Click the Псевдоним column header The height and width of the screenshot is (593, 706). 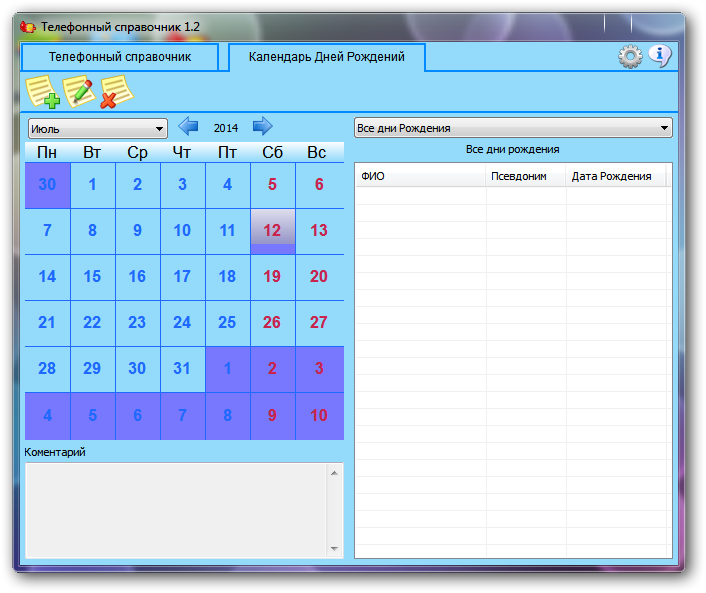pyautogui.click(x=526, y=176)
